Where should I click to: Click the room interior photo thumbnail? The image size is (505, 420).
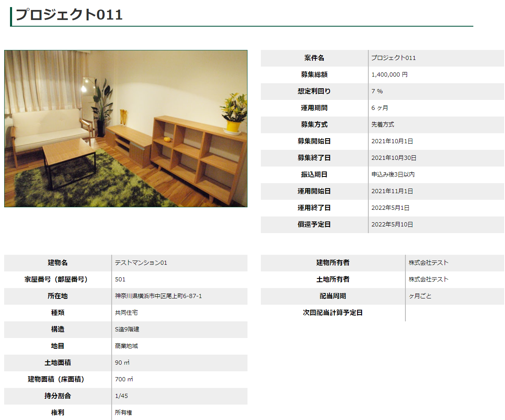click(x=126, y=129)
